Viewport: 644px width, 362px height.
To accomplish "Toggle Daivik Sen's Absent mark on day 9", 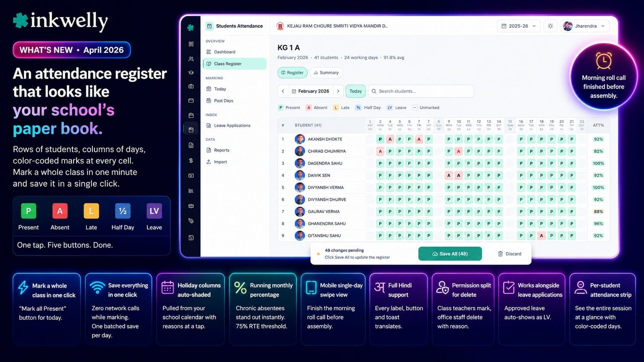I will point(449,175).
